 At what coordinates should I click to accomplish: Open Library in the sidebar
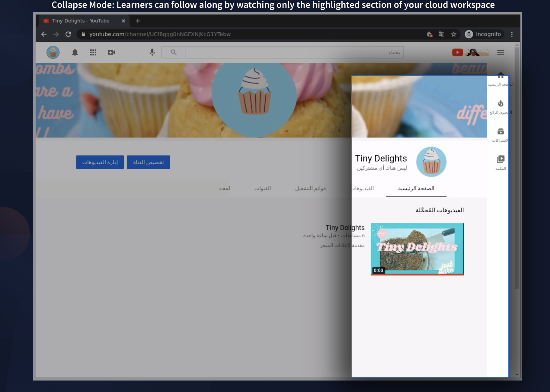500,162
